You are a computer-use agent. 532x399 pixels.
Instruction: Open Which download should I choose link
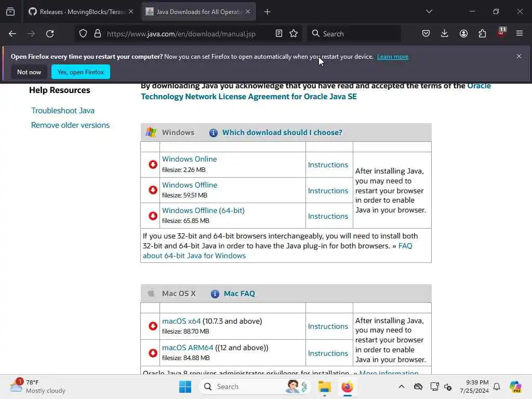click(x=282, y=132)
